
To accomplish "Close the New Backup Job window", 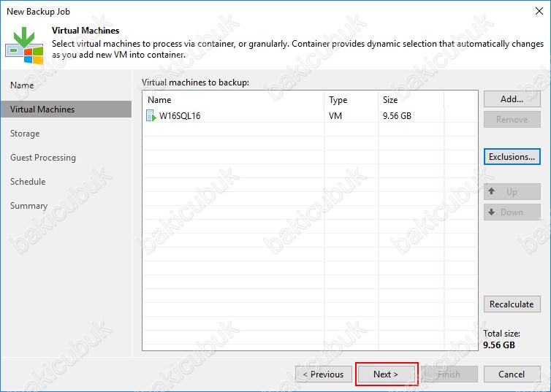I will 539,11.
